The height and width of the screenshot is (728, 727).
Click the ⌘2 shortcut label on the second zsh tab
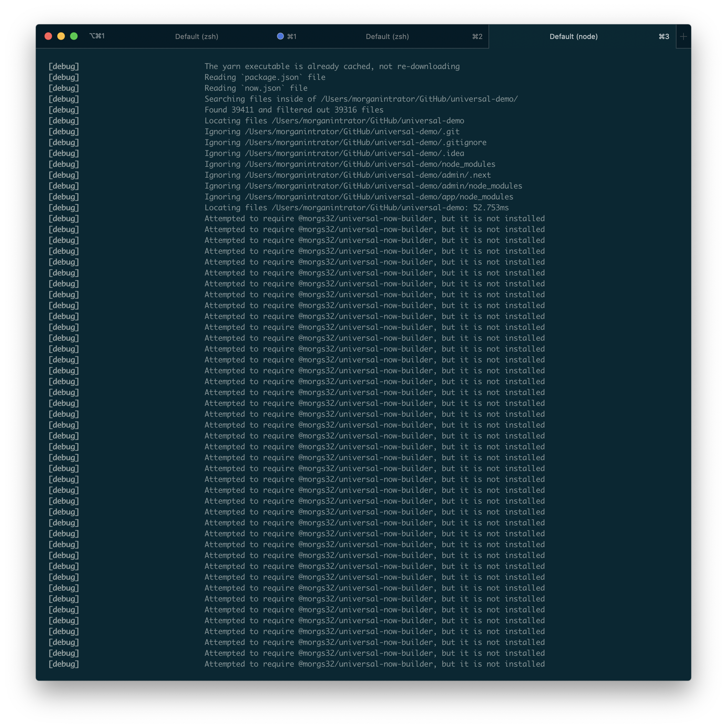[x=477, y=36]
